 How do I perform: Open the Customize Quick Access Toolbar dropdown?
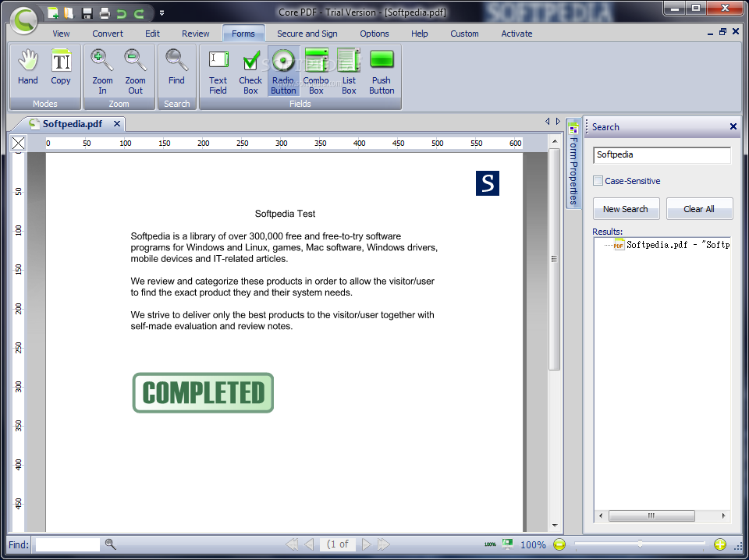162,13
